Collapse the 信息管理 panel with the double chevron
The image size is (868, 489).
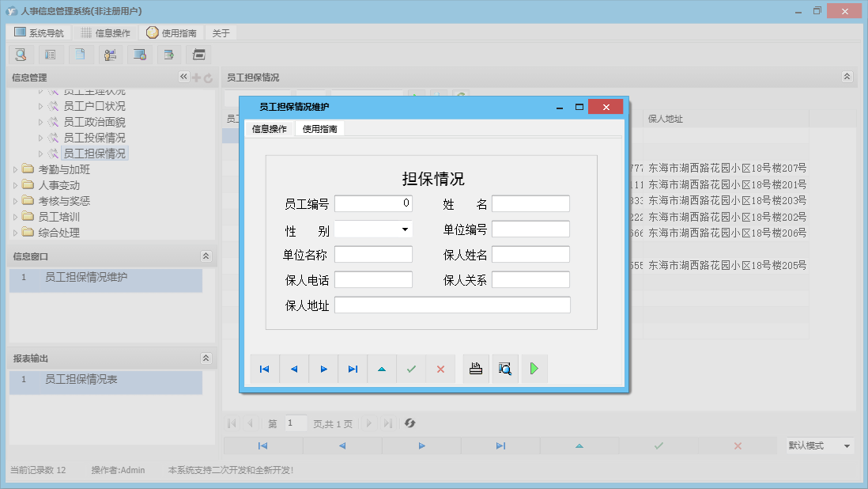183,77
